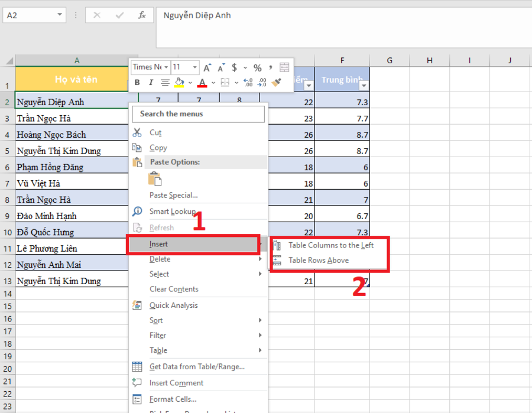Image resolution: width=532 pixels, height=413 pixels.
Task: Click cell Hoàng Ngọc Bách
Action: (x=72, y=135)
